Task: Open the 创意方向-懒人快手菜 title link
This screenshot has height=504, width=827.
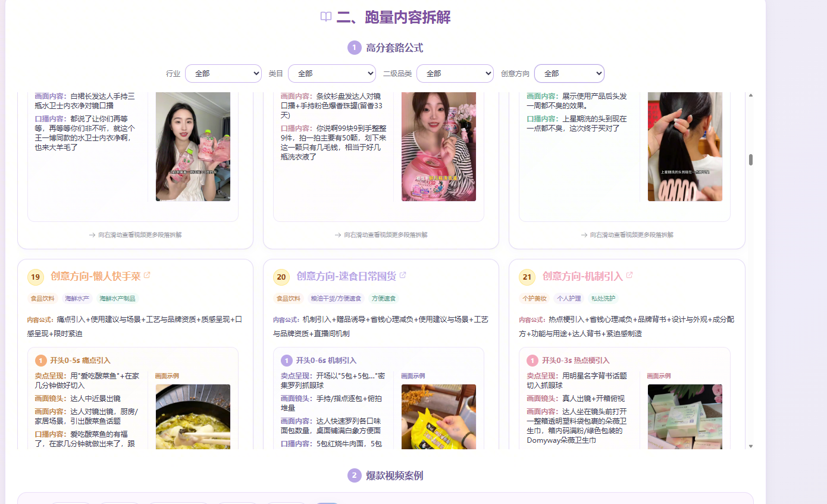Action: pos(96,276)
